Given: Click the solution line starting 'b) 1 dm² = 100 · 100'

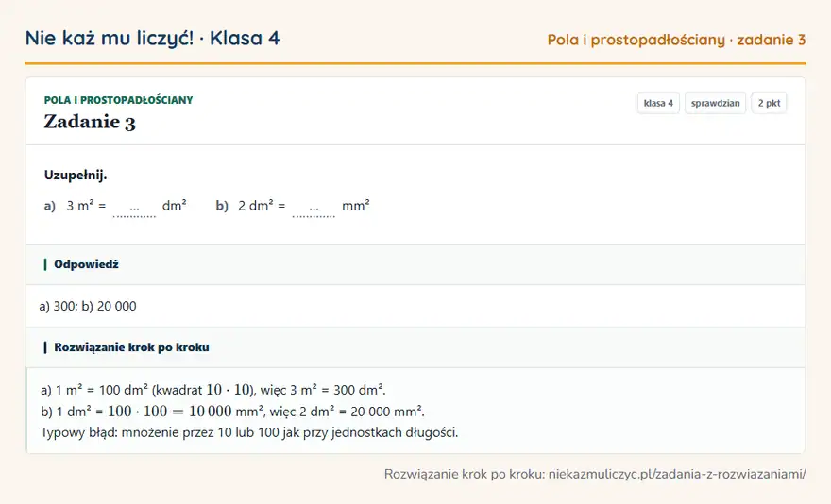Looking at the screenshot, I should [x=232, y=412].
